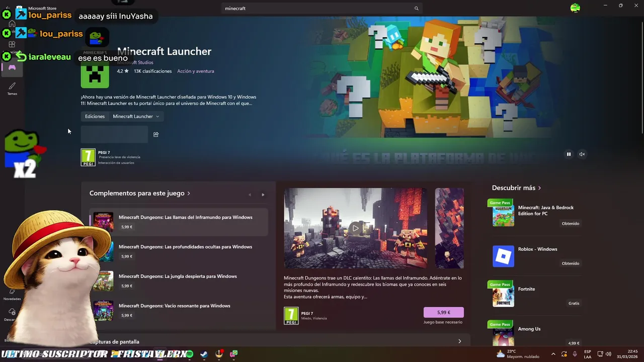Open the weather widget on taskbar
644x362 pixels.
click(x=518, y=354)
